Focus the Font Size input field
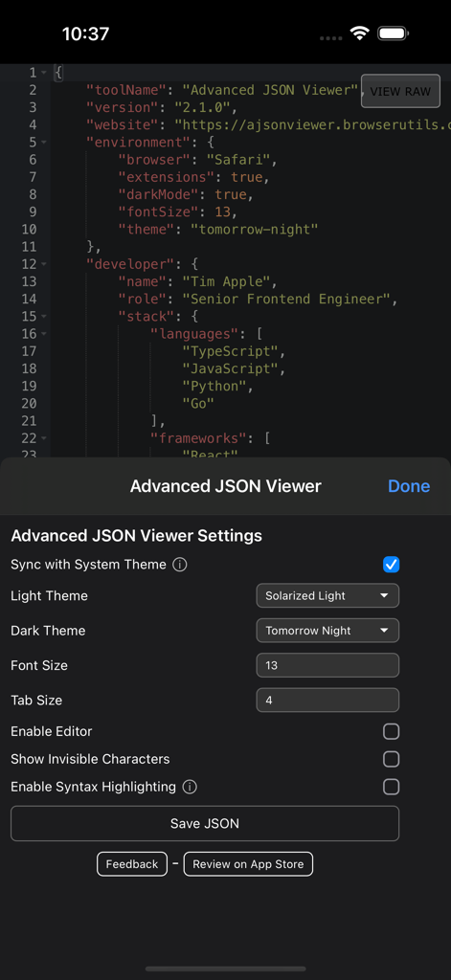The width and height of the screenshot is (451, 980). [x=327, y=666]
